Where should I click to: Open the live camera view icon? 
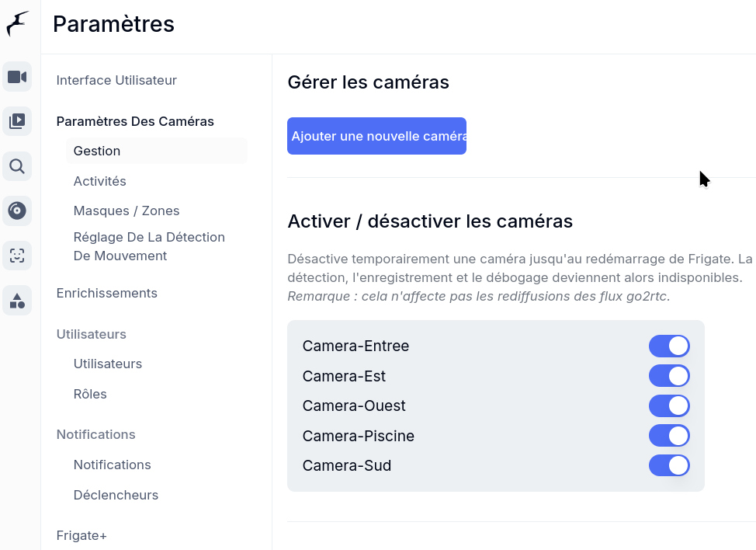pos(17,77)
